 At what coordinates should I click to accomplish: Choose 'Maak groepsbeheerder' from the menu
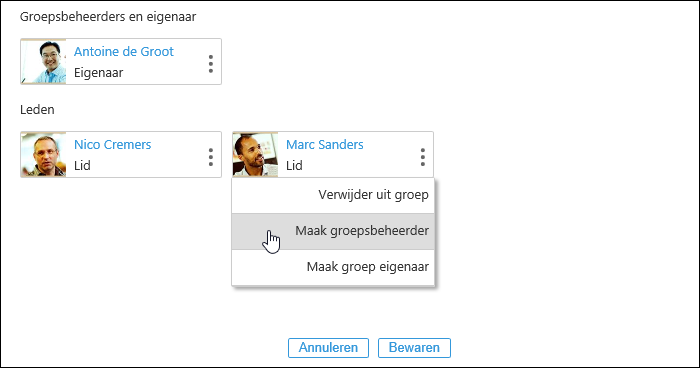(333, 231)
